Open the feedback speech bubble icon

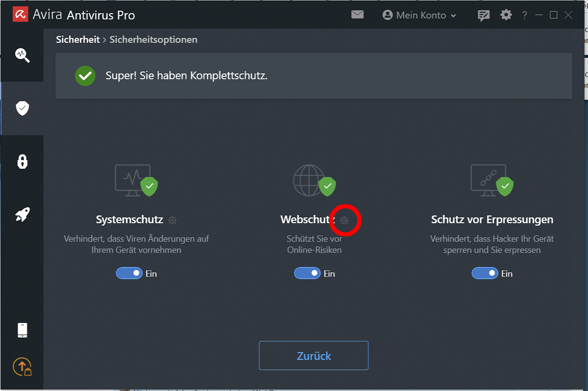click(x=483, y=16)
